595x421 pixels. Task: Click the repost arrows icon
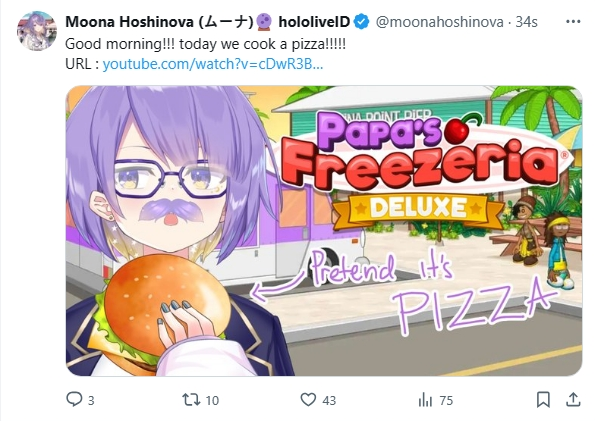[x=191, y=400]
